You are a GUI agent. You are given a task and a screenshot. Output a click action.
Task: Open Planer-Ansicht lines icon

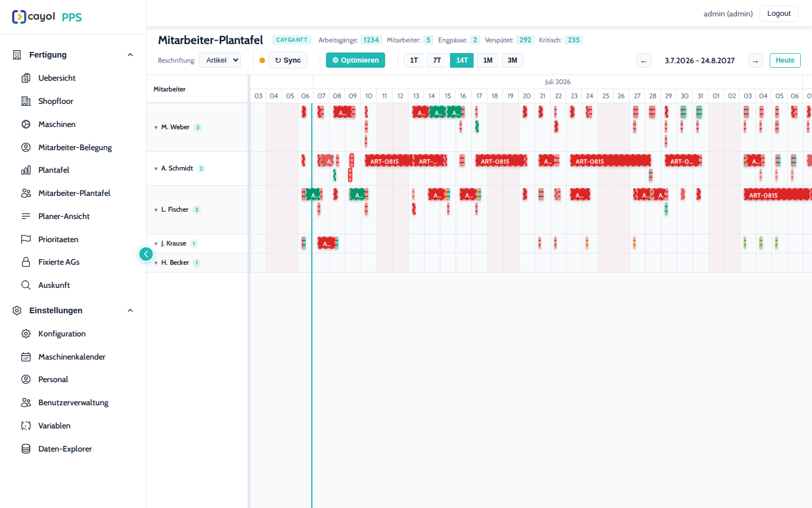pos(26,216)
